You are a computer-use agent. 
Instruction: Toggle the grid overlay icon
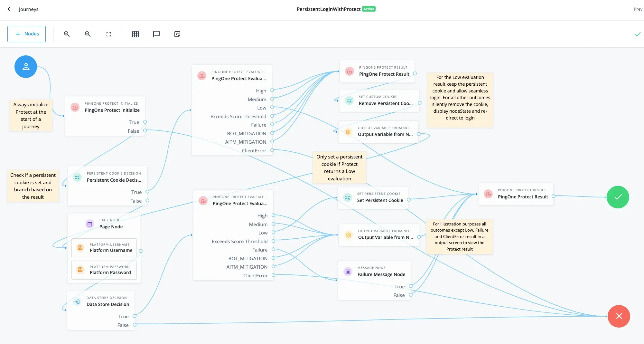tap(135, 34)
